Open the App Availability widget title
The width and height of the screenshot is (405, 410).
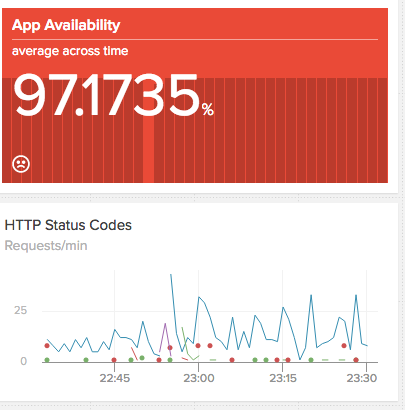pos(66,25)
